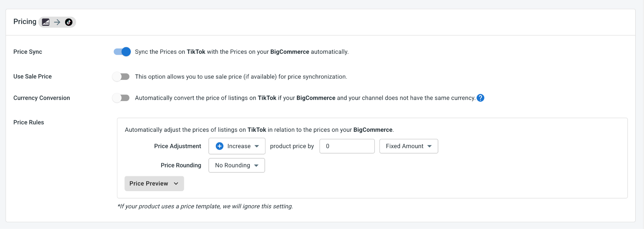
Task: Click the caret arrow on Fixed Amount
Action: pos(429,146)
